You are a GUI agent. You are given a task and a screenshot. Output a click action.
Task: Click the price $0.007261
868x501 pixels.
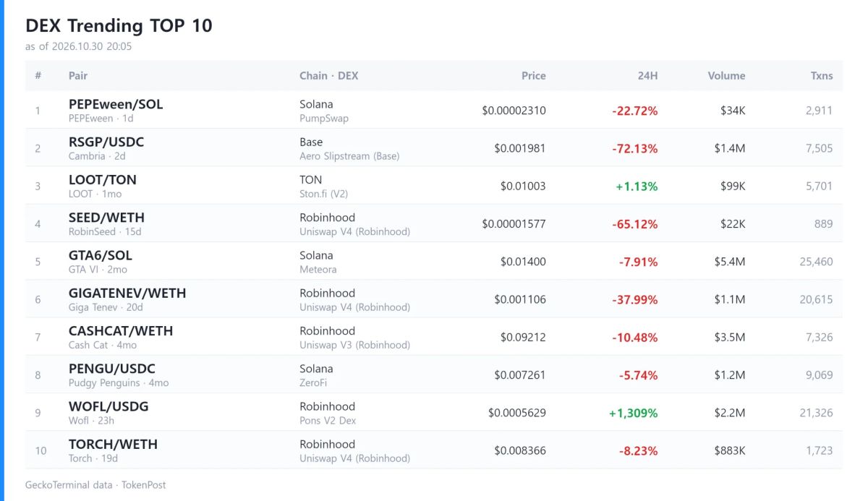(520, 375)
